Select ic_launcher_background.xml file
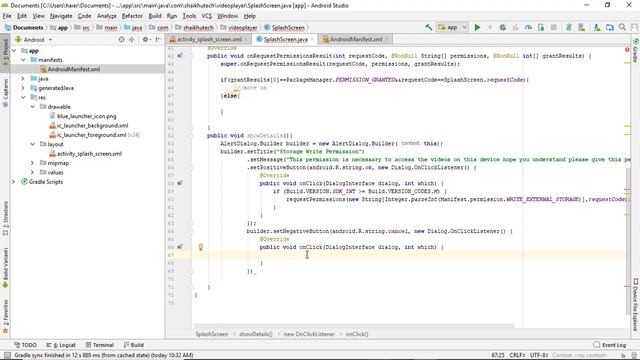Screen dimensions: 640x360 [x=92, y=126]
